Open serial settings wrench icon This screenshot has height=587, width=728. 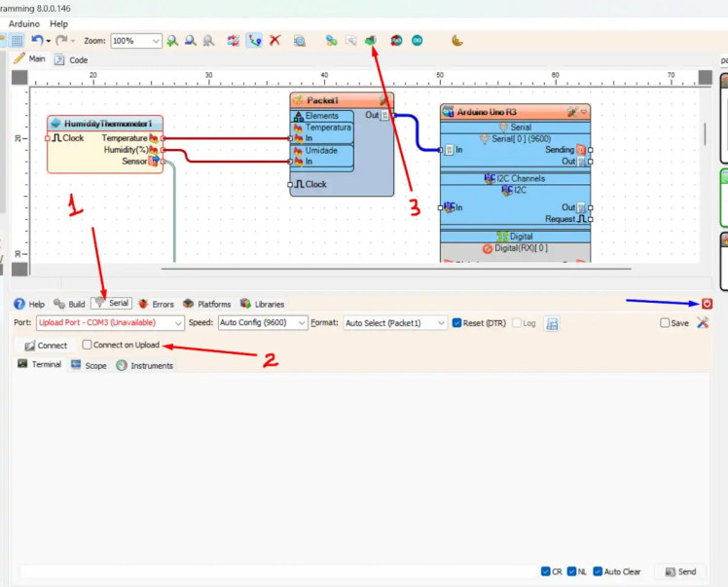coord(703,323)
